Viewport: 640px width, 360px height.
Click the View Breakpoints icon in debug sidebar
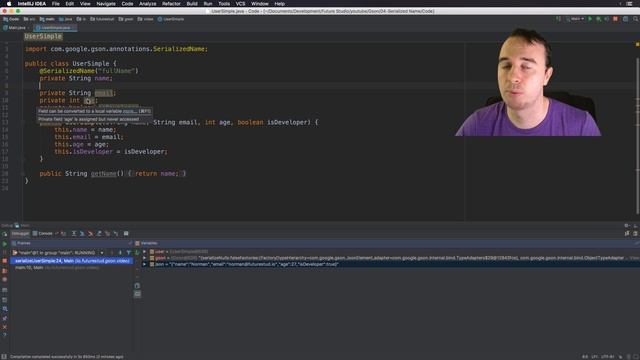[4, 271]
